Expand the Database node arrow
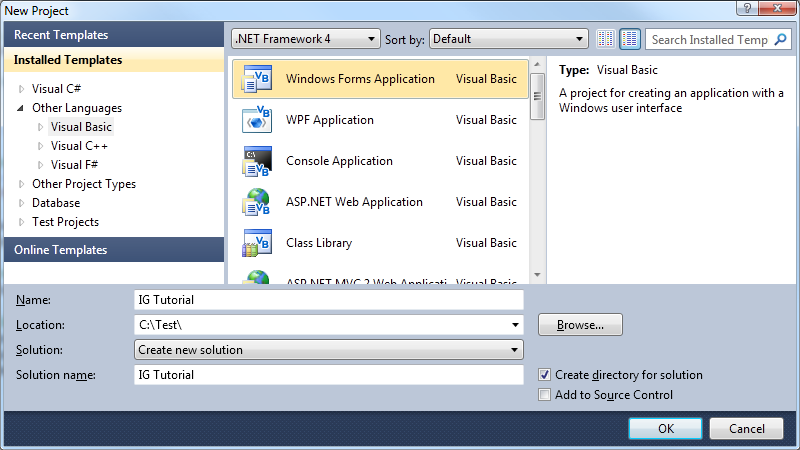Image resolution: width=800 pixels, height=450 pixels. 21,203
